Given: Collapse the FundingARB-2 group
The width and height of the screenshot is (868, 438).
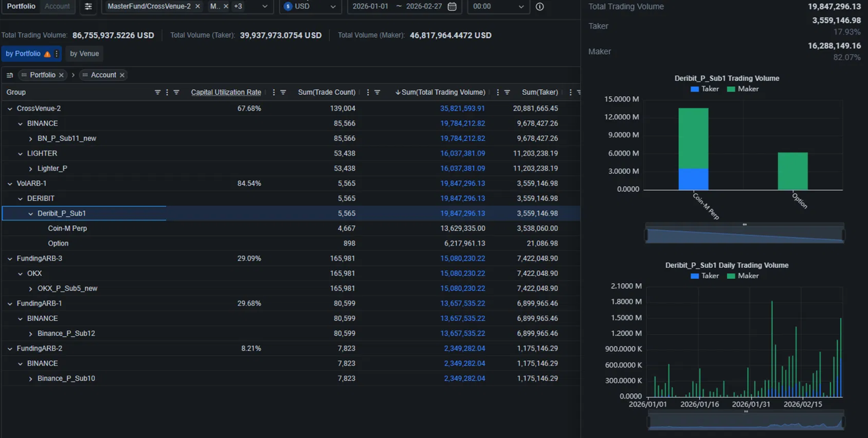Looking at the screenshot, I should [10, 349].
